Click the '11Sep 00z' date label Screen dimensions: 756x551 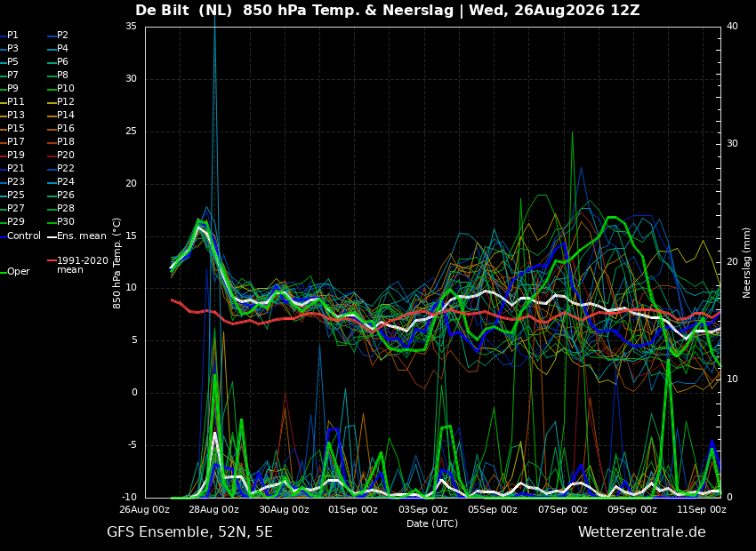pos(702,509)
